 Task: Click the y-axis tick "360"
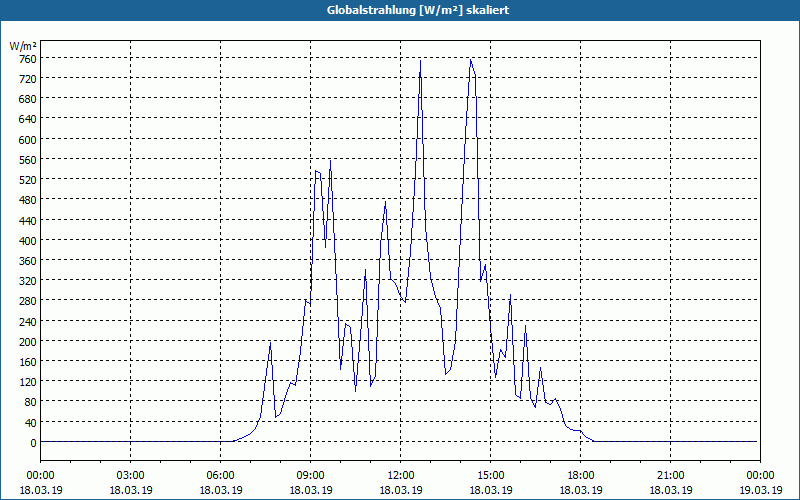click(x=28, y=261)
